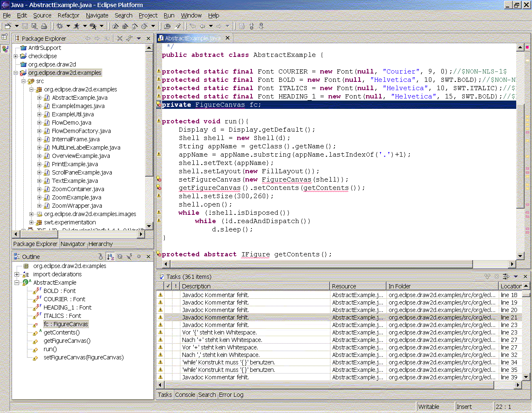Switch to the Hierarchy tab
Viewport: 532px width, 413px height.
(x=101, y=244)
